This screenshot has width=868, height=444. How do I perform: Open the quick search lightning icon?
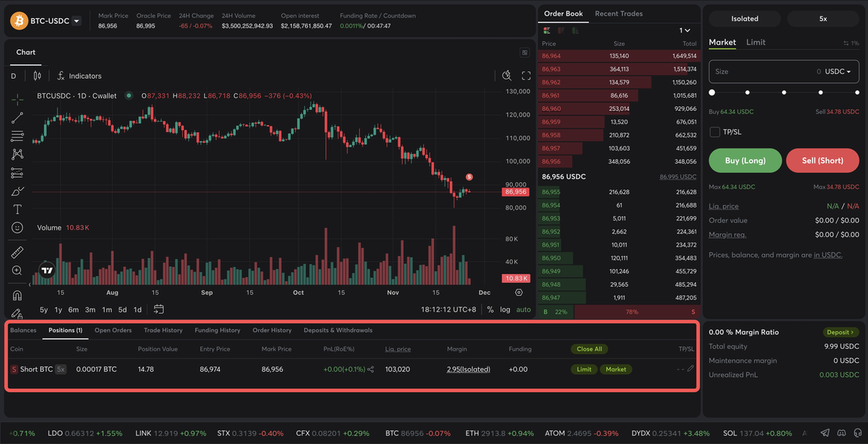[x=507, y=76]
